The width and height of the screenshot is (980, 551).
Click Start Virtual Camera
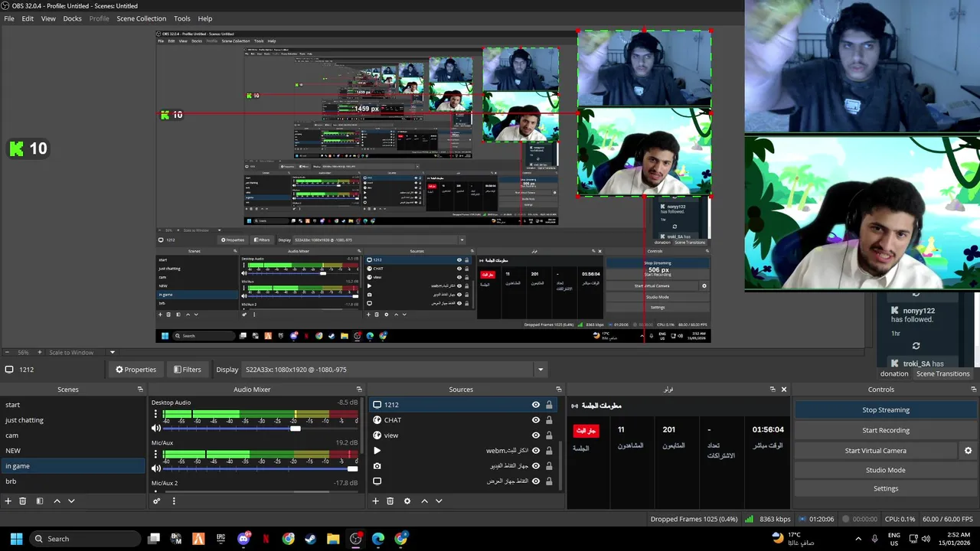[875, 451]
